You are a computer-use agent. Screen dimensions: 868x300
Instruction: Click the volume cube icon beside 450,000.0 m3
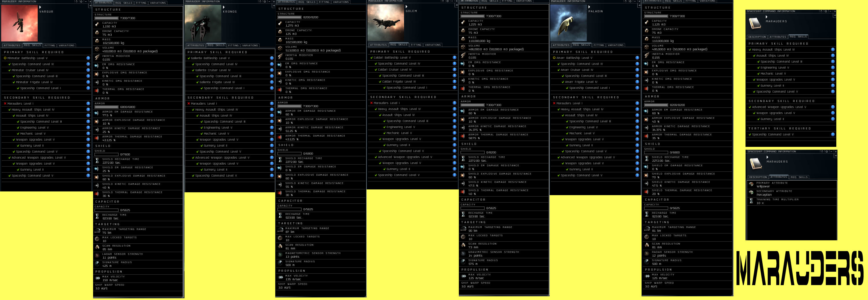coord(97,49)
